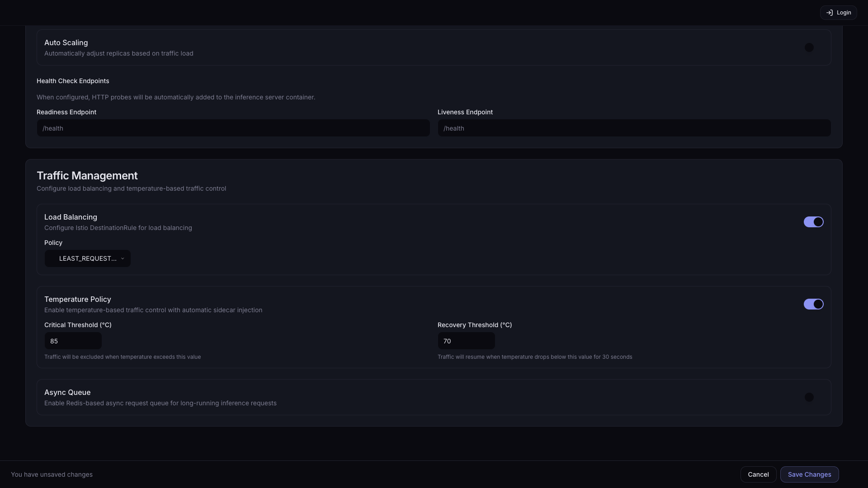This screenshot has width=868, height=488.
Task: Disable the Load Balancing toggle
Action: [813, 222]
